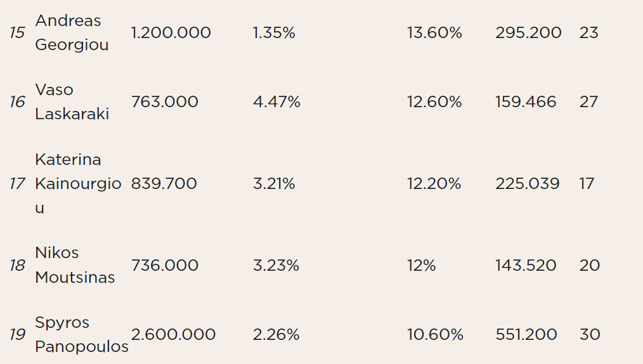Select the 1.200.000 followers value

[x=171, y=33]
